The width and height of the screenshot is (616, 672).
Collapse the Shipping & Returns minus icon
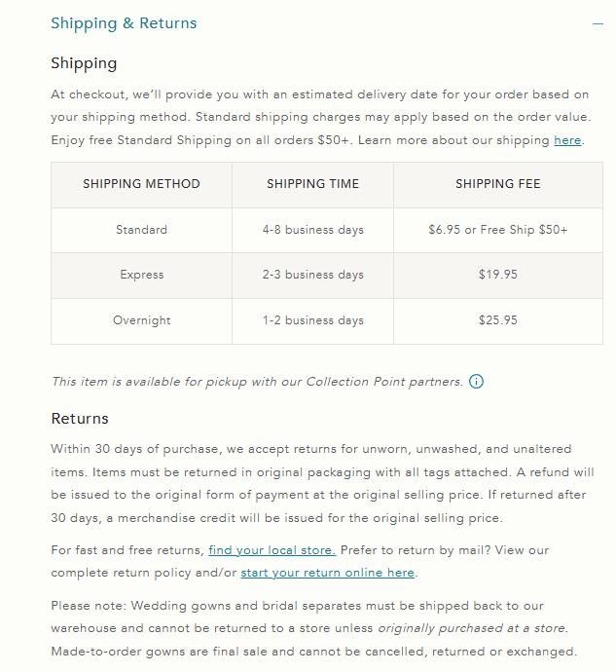coord(598,23)
